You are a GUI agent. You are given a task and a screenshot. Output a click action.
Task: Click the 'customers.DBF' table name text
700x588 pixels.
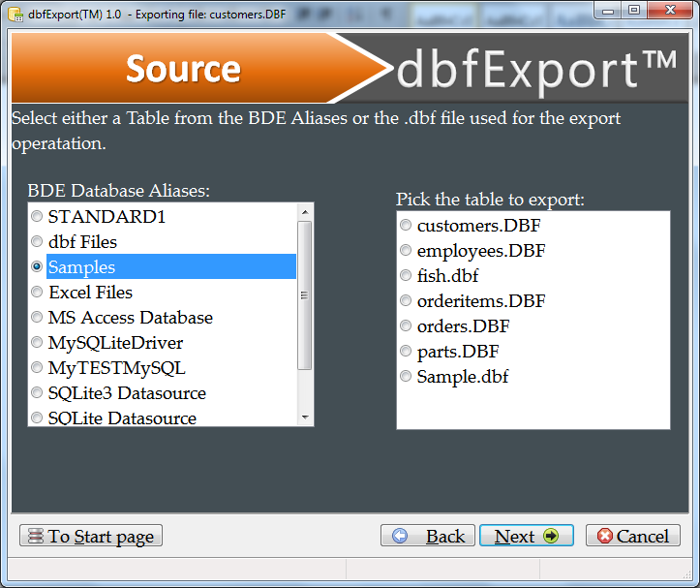click(x=479, y=225)
